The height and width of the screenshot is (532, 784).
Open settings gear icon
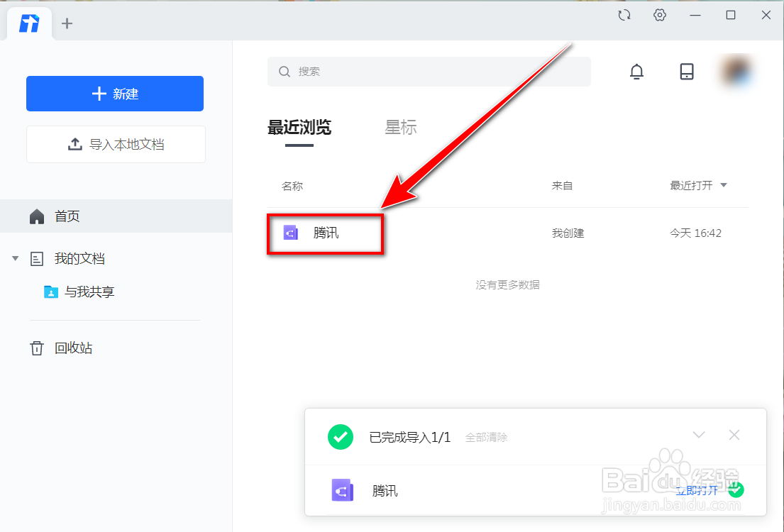[x=660, y=15]
